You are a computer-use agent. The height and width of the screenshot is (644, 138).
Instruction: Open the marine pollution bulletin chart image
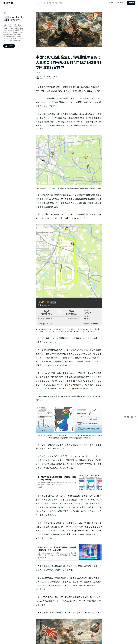(69, 419)
